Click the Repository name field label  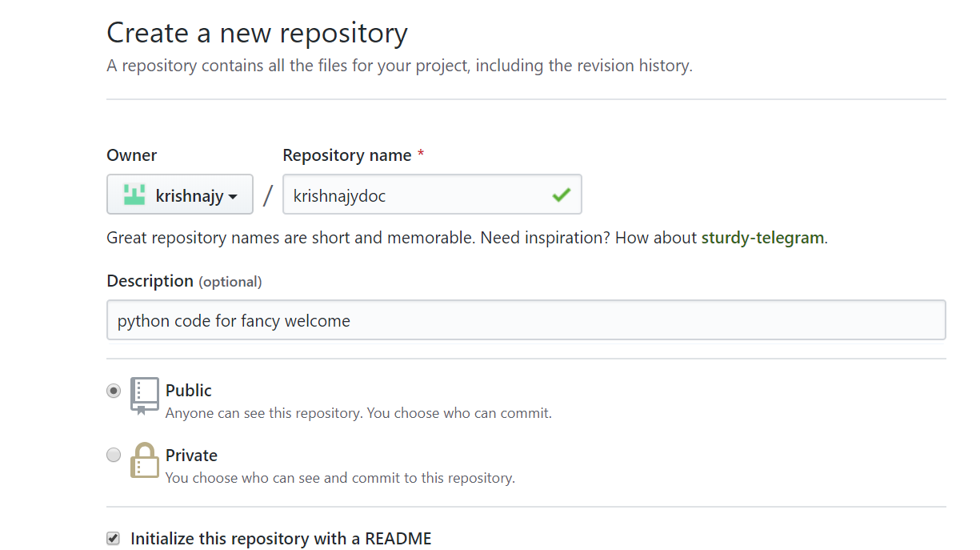[x=347, y=155]
